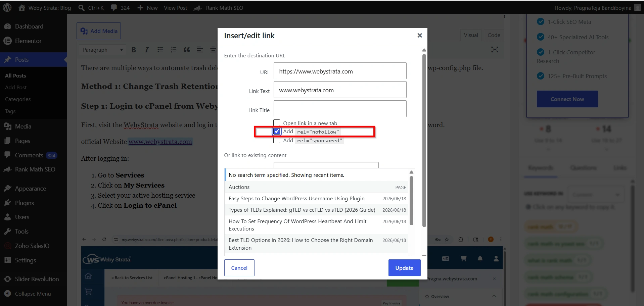The height and width of the screenshot is (306, 644).
Task: Open the Dashboard sidebar item
Action: coord(34,26)
